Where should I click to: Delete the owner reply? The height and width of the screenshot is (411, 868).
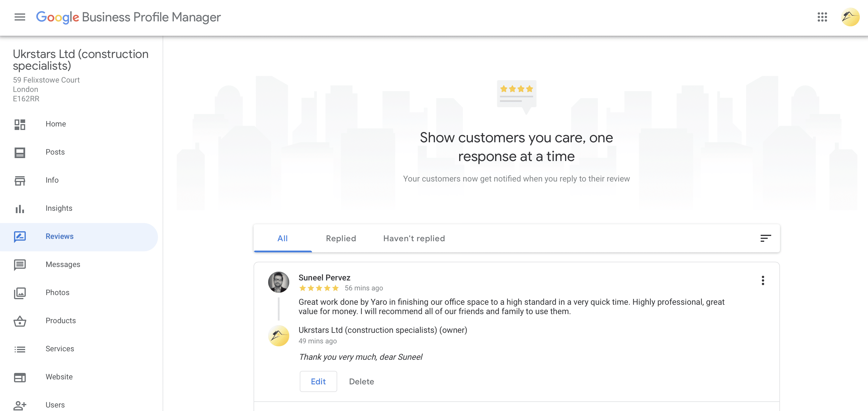tap(361, 381)
